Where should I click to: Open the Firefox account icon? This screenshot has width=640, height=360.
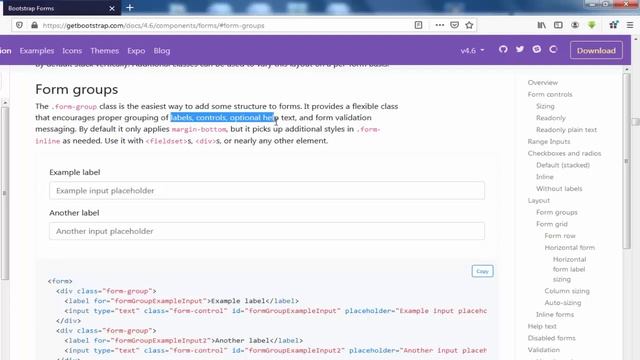coord(575,25)
